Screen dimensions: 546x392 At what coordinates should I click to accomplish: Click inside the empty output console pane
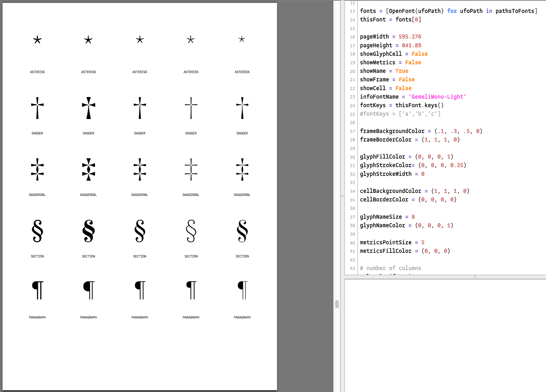click(444, 334)
